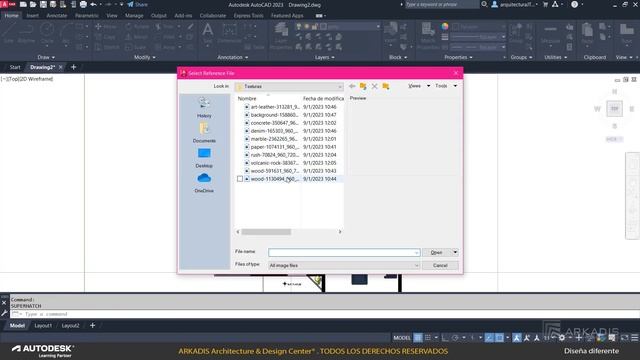Tick the checkbox beside wood-1130494 file
The image size is (640, 360).
point(240,179)
